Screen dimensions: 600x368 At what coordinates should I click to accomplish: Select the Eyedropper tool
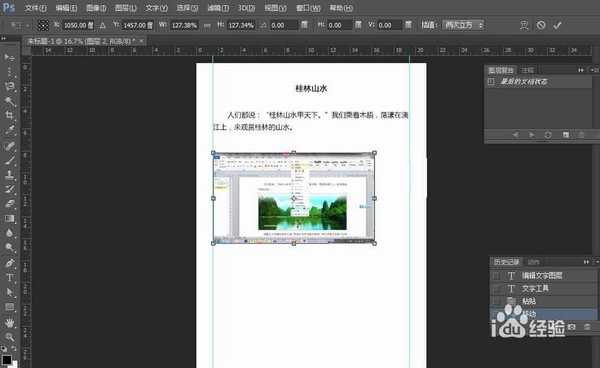point(9,130)
